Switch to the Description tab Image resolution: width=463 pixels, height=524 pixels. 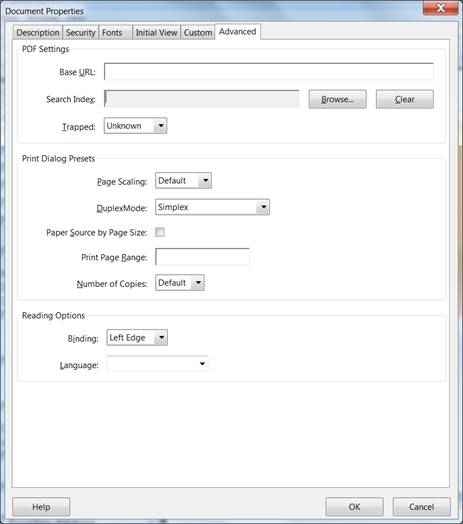pos(38,32)
